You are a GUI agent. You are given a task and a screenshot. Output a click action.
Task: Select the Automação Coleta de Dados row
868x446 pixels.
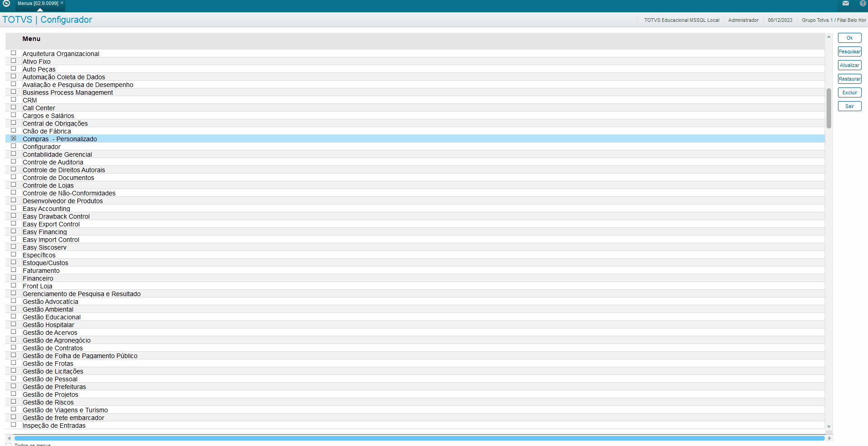pos(415,77)
